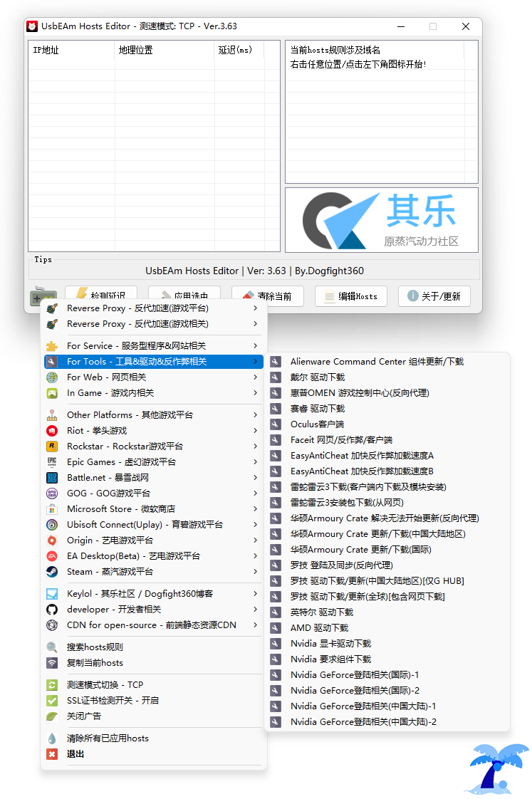The image size is (532, 799).
Task: Click tool icon beside Alienware Command Center
Action: click(276, 362)
